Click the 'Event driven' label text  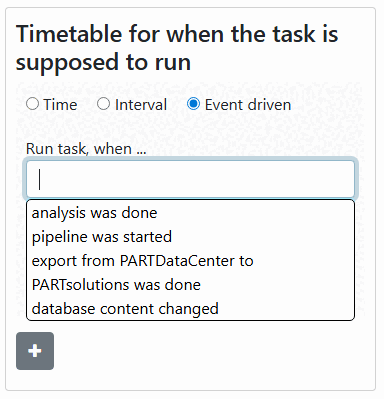tap(248, 105)
